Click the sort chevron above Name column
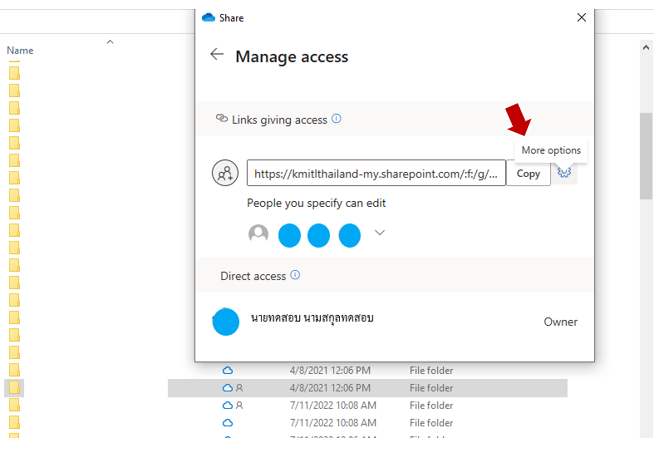Image resolution: width=657 pixels, height=475 pixels. [x=110, y=42]
